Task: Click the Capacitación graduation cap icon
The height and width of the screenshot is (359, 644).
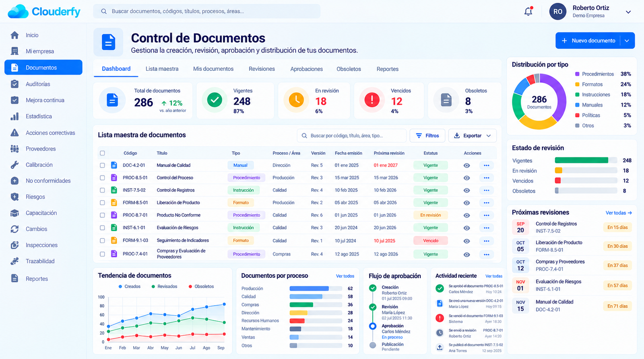Action: coord(14,213)
